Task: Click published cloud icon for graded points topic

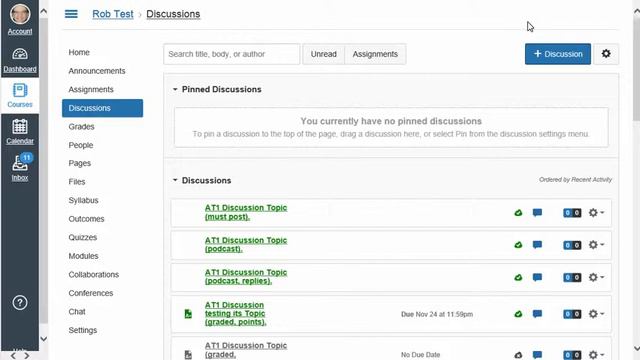Action: (x=518, y=314)
